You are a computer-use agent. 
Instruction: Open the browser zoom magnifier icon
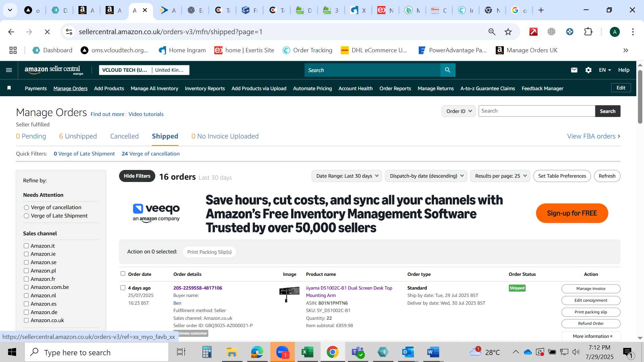[x=492, y=32]
